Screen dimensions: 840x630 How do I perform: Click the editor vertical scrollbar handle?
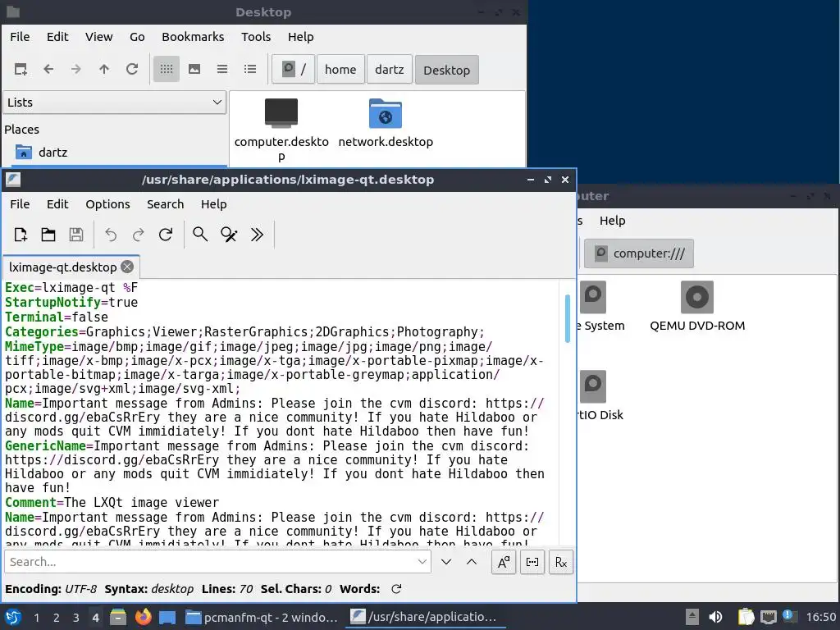coord(568,318)
